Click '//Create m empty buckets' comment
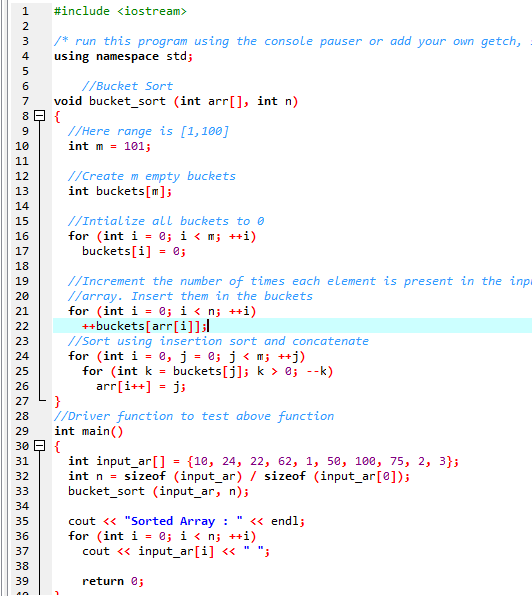The height and width of the screenshot is (596, 532). pyautogui.click(x=152, y=176)
